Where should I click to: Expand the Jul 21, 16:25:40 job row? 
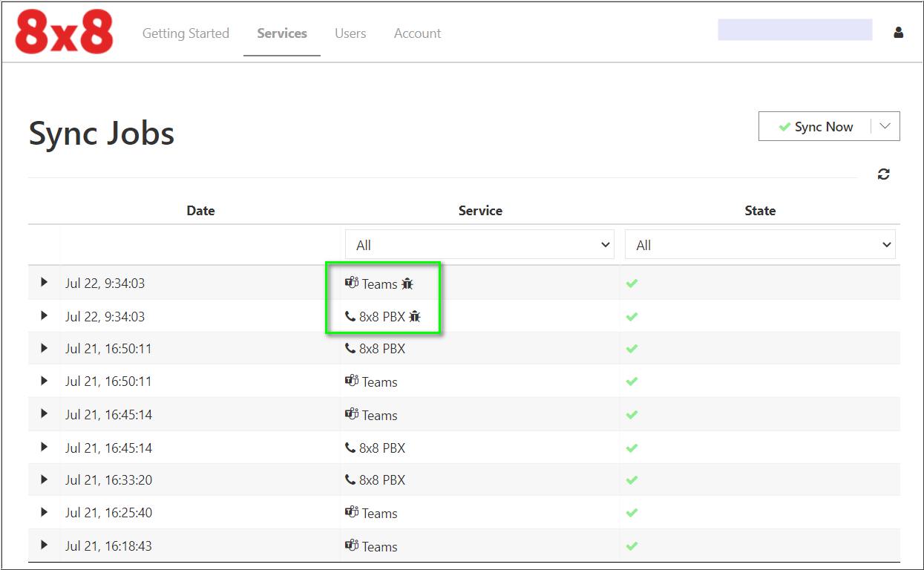tap(44, 513)
